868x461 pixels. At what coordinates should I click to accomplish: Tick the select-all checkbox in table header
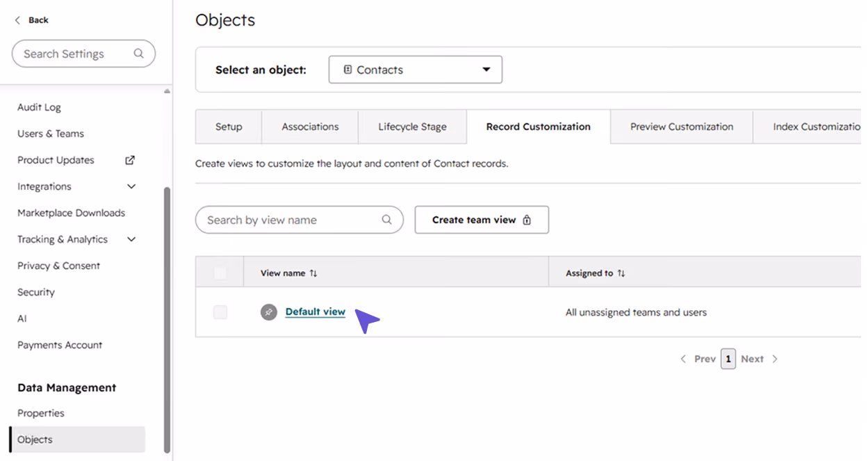tap(220, 273)
